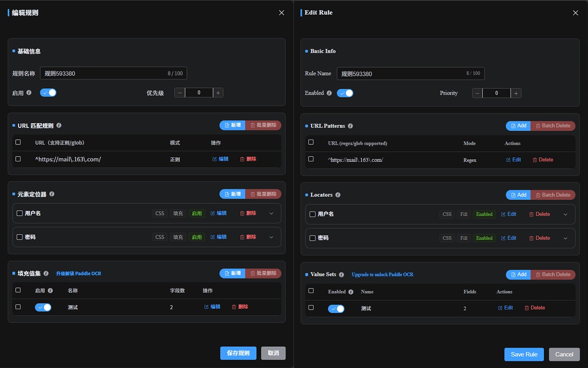This screenshot has width=588, height=368.
Task: Click 删除 for 测试 in 填充值集
Action: point(240,307)
